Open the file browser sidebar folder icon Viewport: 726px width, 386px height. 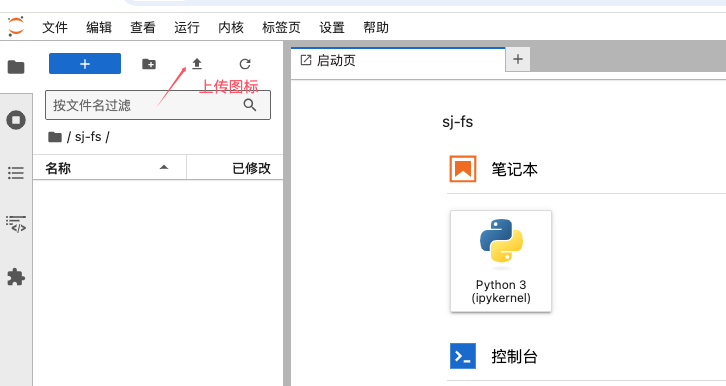point(16,68)
